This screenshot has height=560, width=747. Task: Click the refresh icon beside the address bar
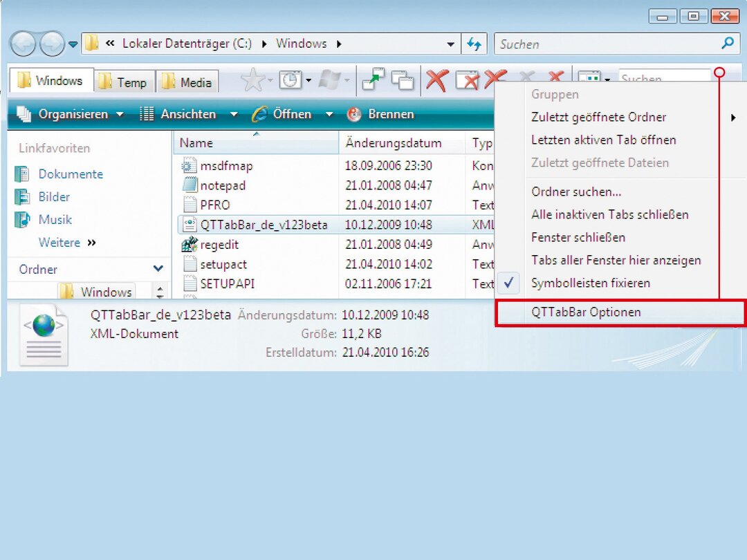click(x=474, y=44)
